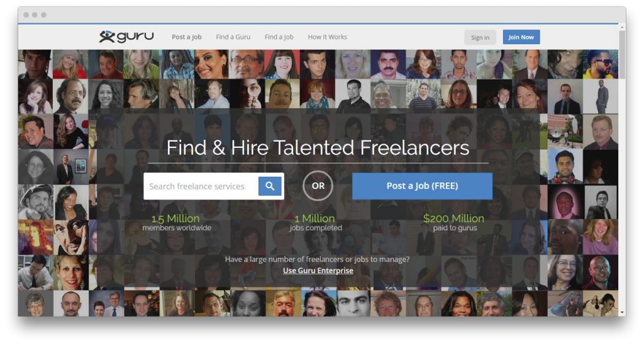The image size is (644, 348).
Task: Open the painted face portrait thumbnail
Action: [70, 236]
